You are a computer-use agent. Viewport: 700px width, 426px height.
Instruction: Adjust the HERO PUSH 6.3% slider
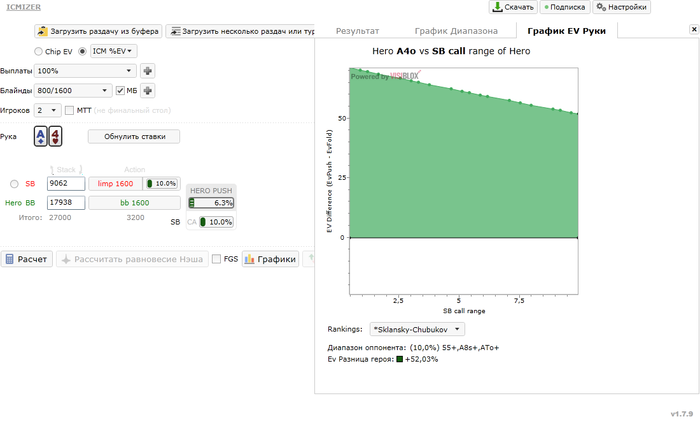click(x=212, y=203)
